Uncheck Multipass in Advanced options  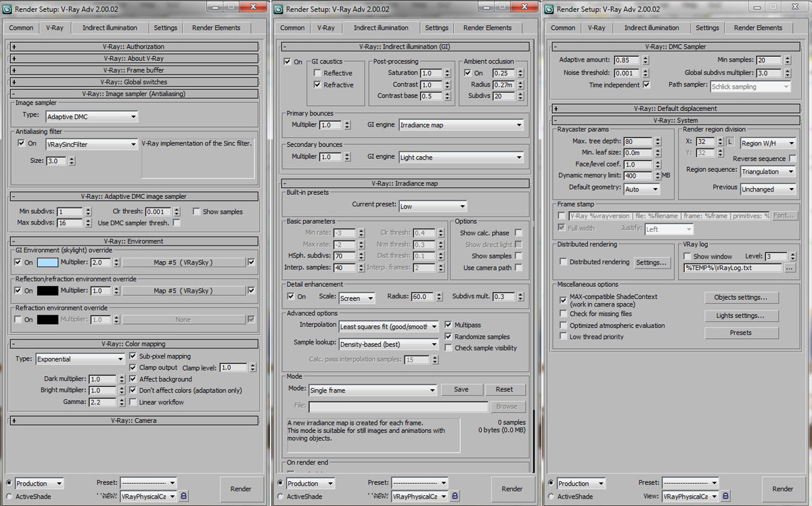coord(449,325)
